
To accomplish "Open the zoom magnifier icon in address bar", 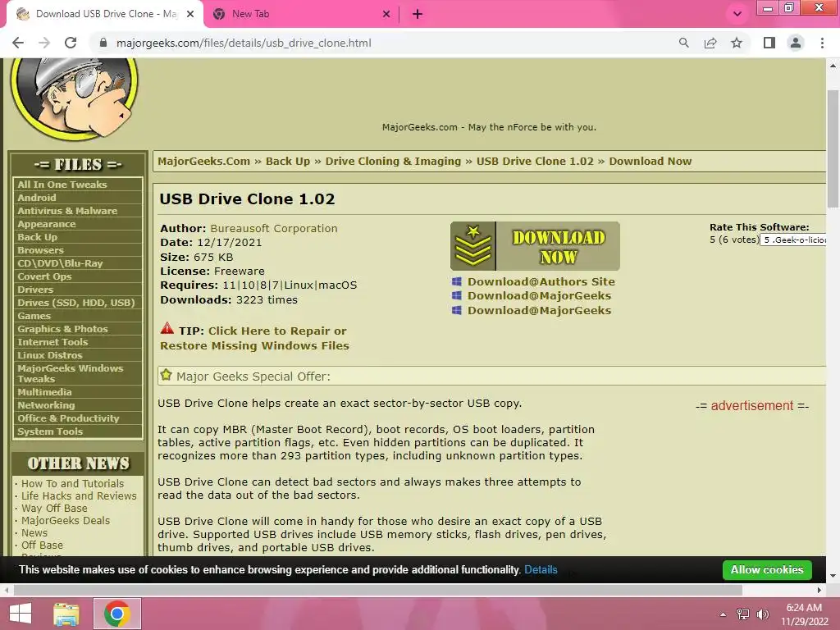I will pyautogui.click(x=683, y=43).
